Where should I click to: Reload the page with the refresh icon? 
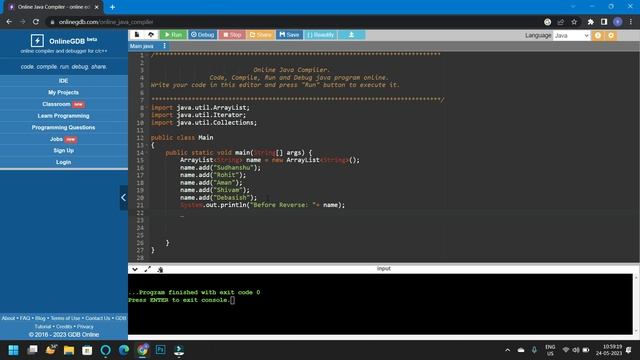tap(36, 22)
